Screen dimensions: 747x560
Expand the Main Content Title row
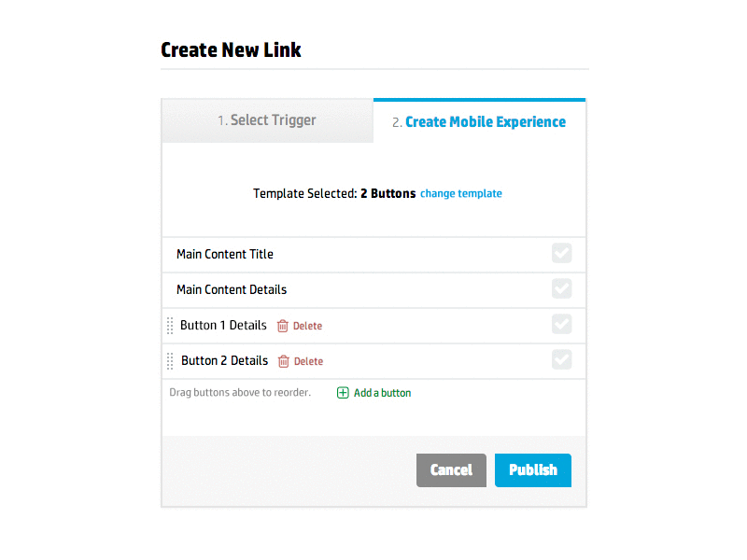224,253
